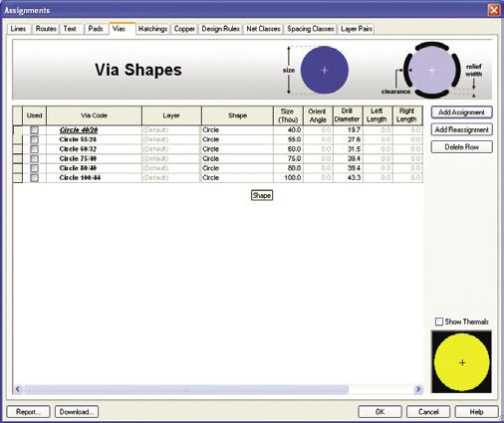This screenshot has width=504, height=423.
Task: Confirm with the OK button
Action: coord(379,412)
